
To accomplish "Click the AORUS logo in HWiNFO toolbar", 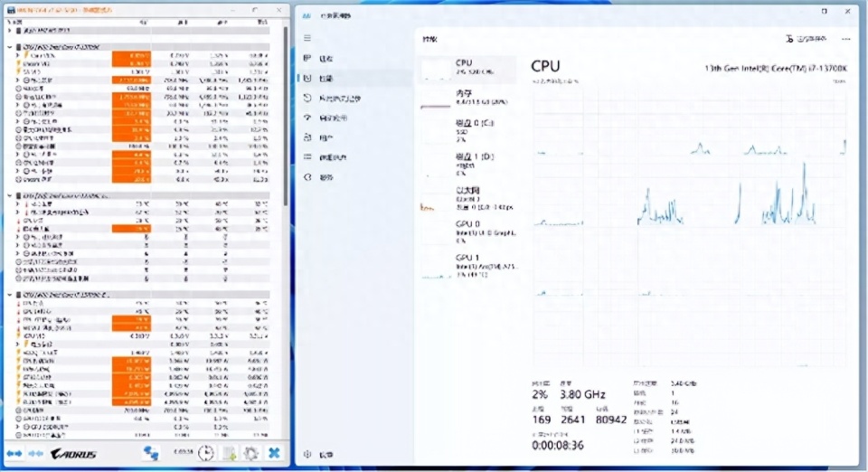I will (x=74, y=454).
